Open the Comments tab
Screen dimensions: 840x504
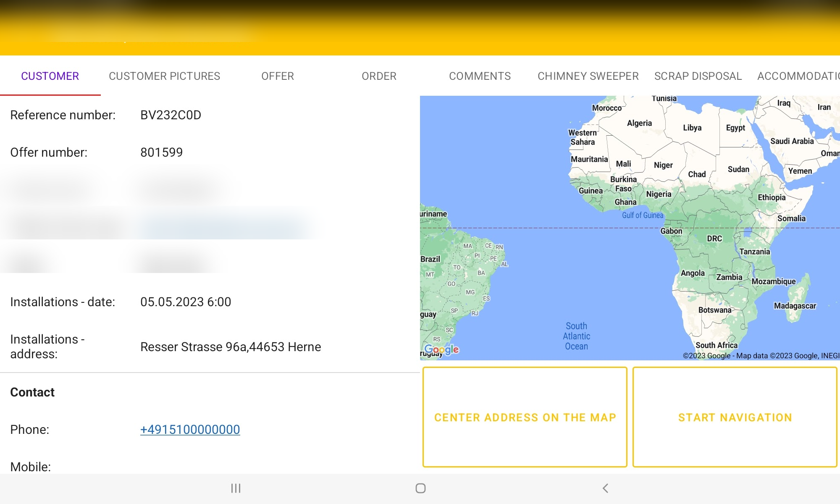point(480,76)
